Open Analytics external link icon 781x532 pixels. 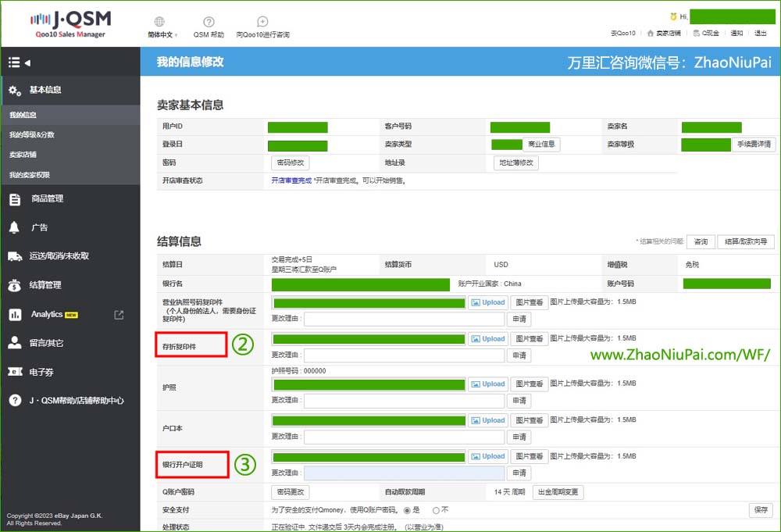[x=119, y=315]
